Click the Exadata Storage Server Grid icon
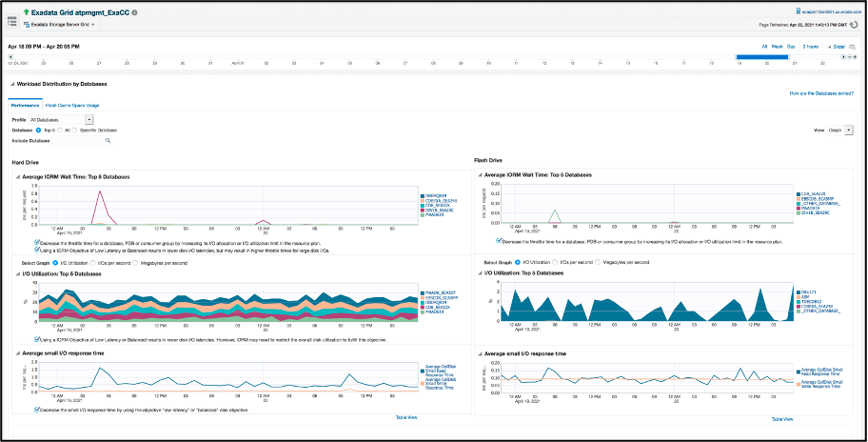Screen dimensions: 868x442 [x=27, y=25]
